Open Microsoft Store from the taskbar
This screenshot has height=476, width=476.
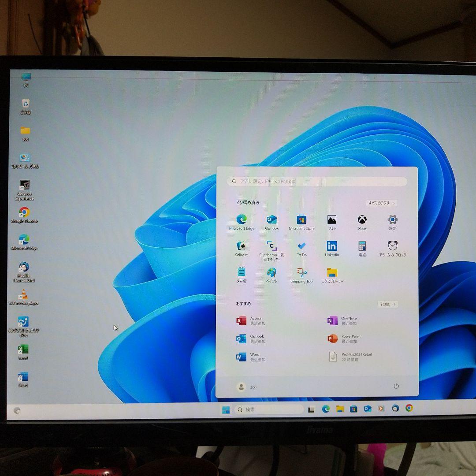click(x=353, y=409)
